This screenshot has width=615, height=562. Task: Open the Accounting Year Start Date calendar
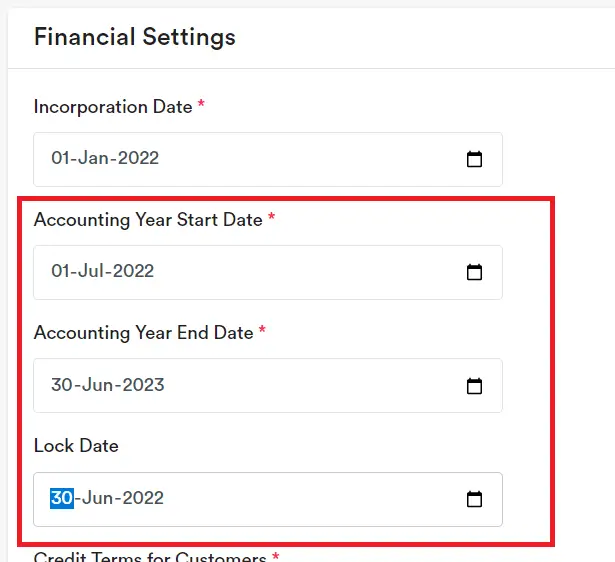point(475,272)
